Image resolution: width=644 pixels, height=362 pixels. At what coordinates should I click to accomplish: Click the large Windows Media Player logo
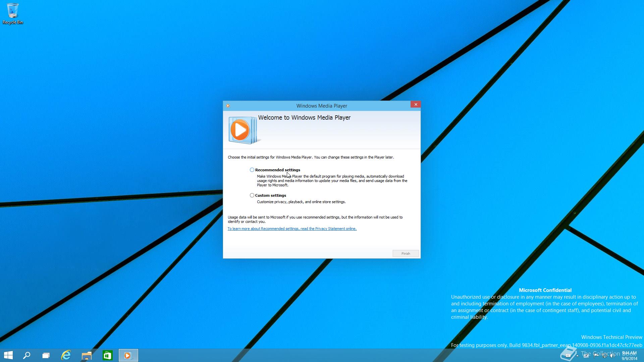point(244,130)
